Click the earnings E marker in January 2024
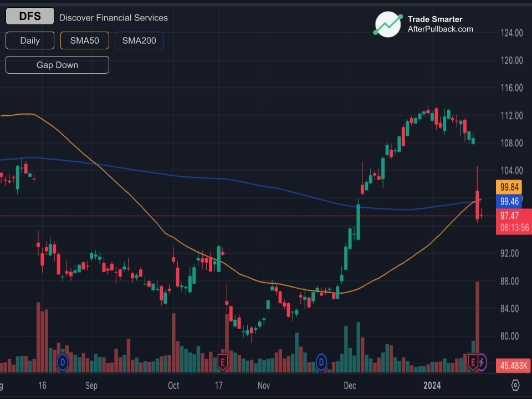 (x=473, y=362)
